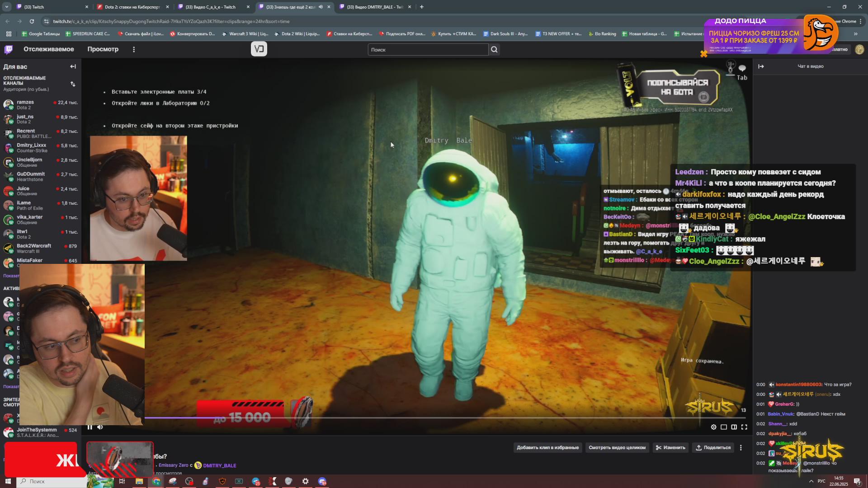Open iLame channel in the sidebar
Screen dimensions: 868x488
[41, 206]
